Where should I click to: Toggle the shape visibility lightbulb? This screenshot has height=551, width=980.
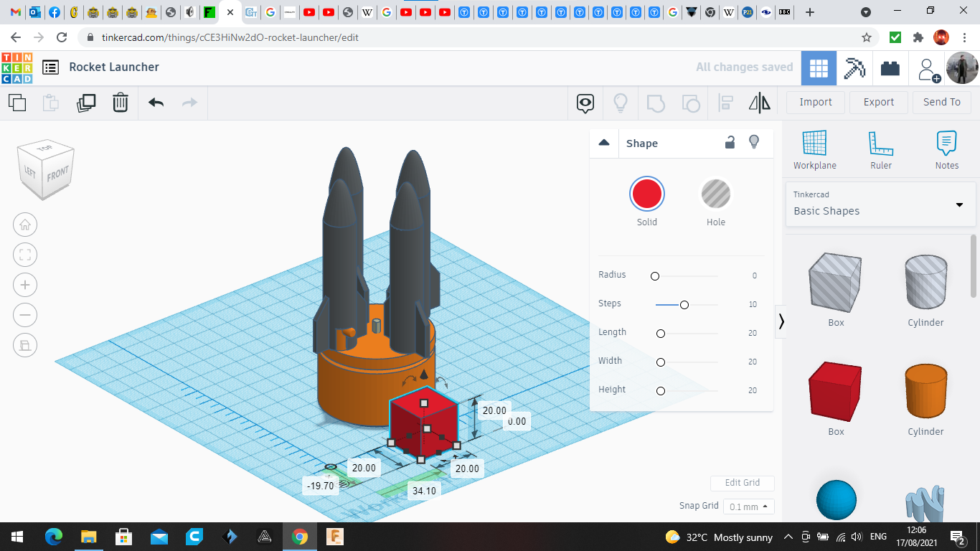(x=753, y=142)
